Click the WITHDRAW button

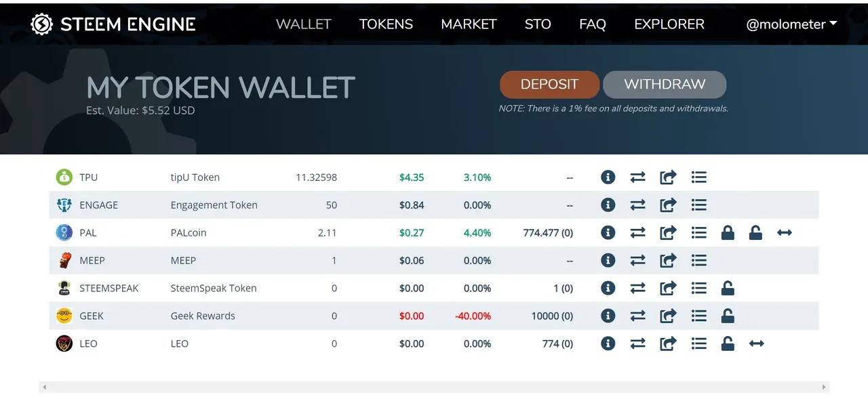(x=665, y=85)
